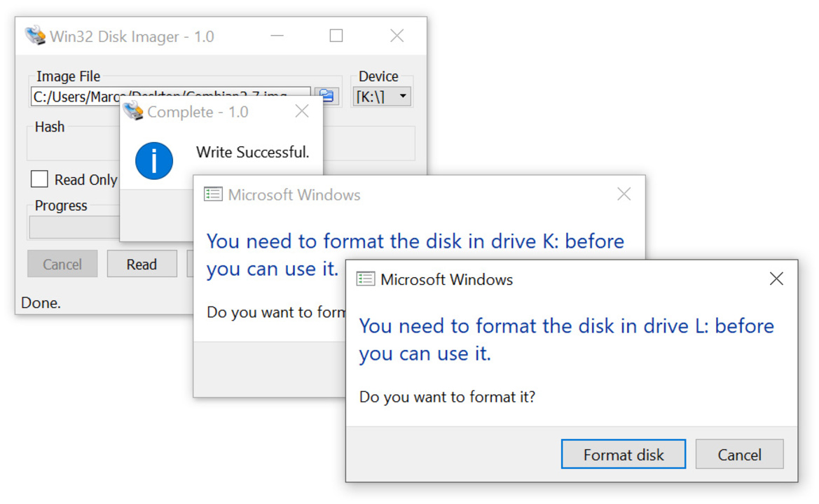
Task: Click the Win32 Disk Imager app icon
Action: pos(35,35)
